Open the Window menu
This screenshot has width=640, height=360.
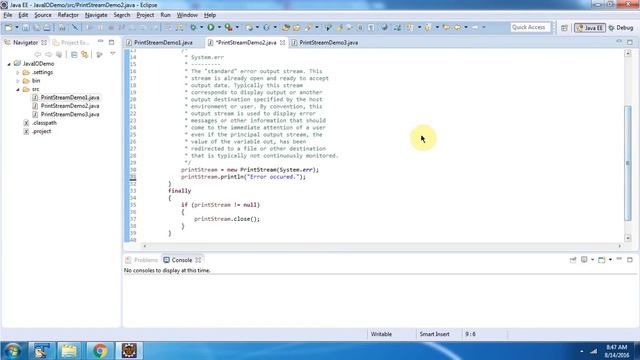tap(187, 15)
